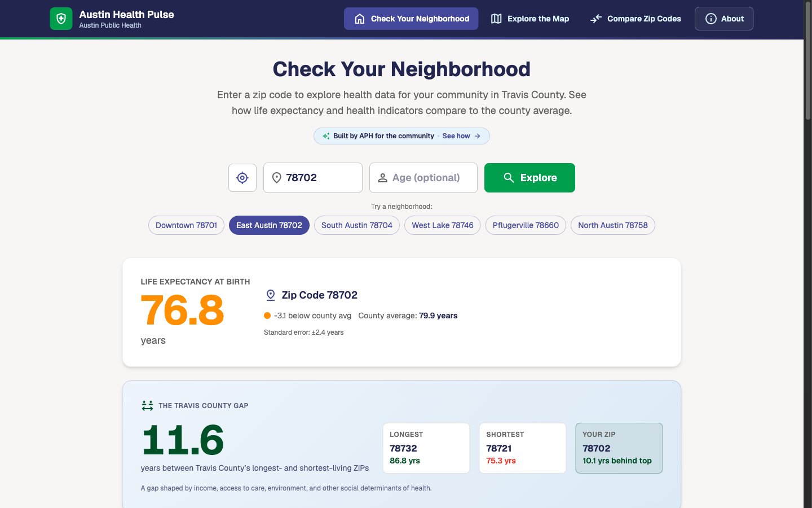812x508 pixels.
Task: Click the Austin Health Pulse site title
Action: [x=126, y=15]
